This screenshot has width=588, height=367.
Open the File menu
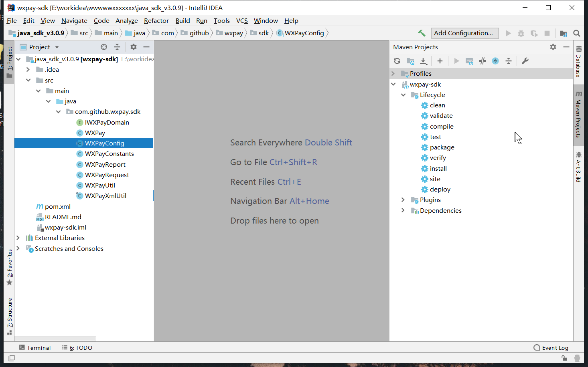pyautogui.click(x=12, y=20)
